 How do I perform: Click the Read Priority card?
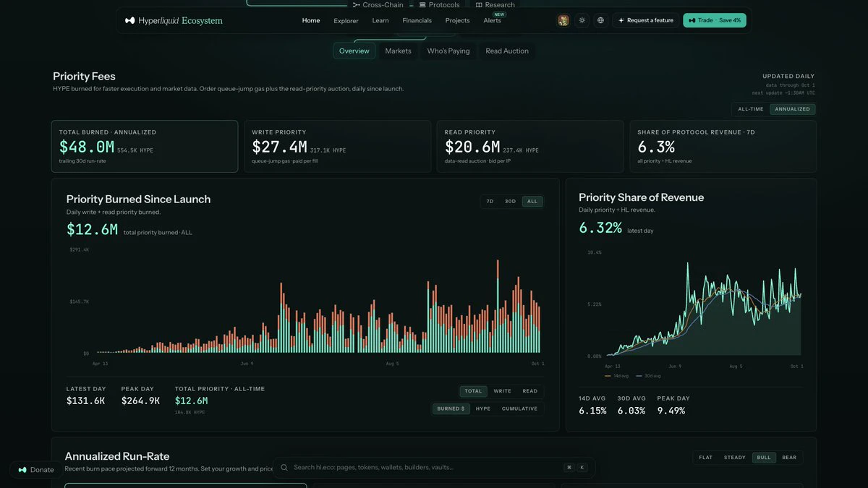pos(530,146)
